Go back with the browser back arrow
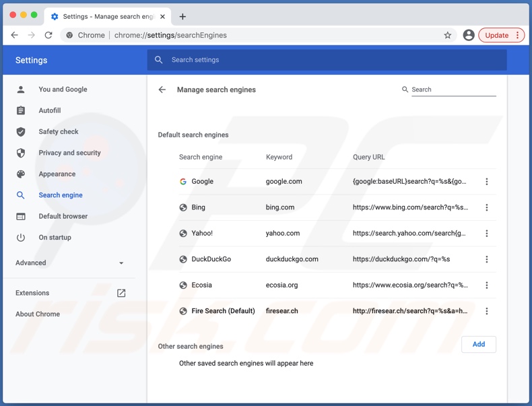This screenshot has height=406, width=532. [x=14, y=35]
